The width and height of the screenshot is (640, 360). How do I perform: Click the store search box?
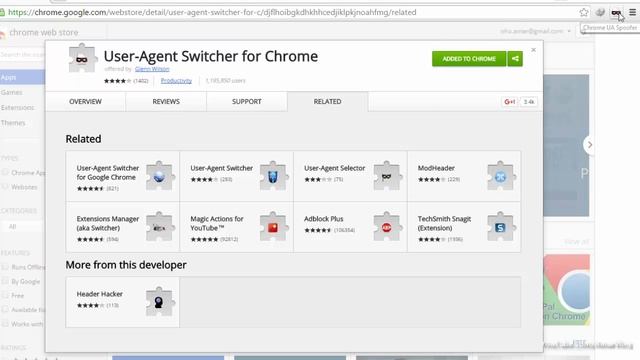22,55
